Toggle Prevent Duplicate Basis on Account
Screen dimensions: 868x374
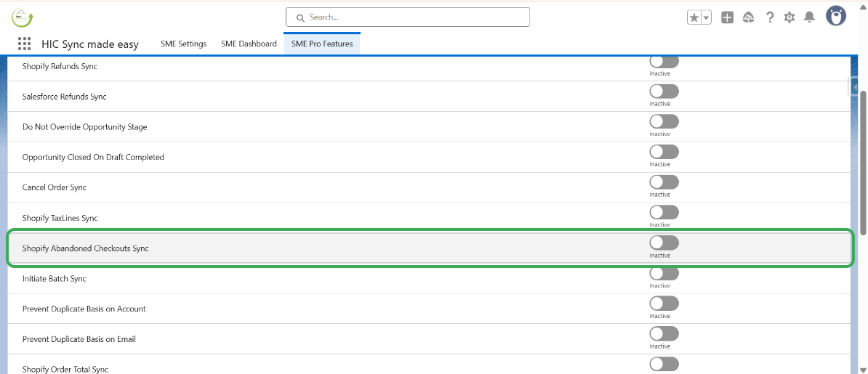click(x=664, y=303)
